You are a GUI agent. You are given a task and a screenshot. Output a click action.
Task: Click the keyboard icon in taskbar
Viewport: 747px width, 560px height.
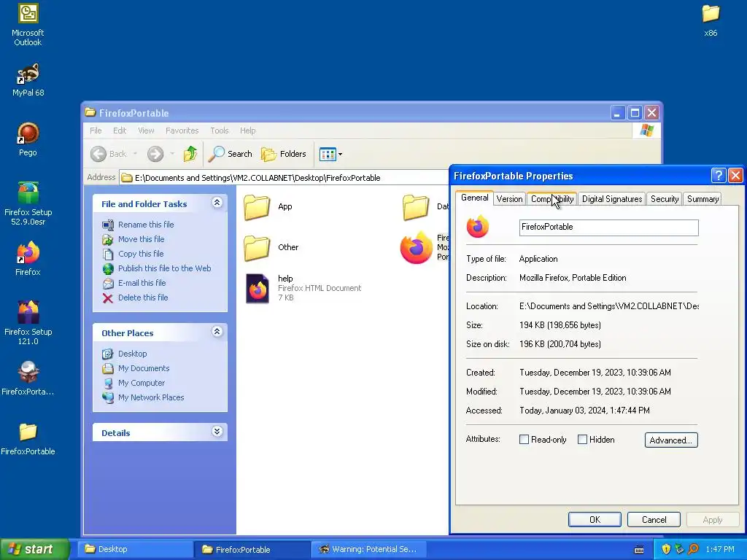(x=639, y=550)
